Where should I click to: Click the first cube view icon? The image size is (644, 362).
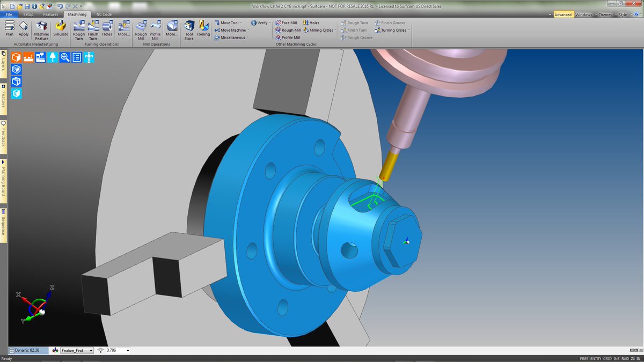(17, 69)
